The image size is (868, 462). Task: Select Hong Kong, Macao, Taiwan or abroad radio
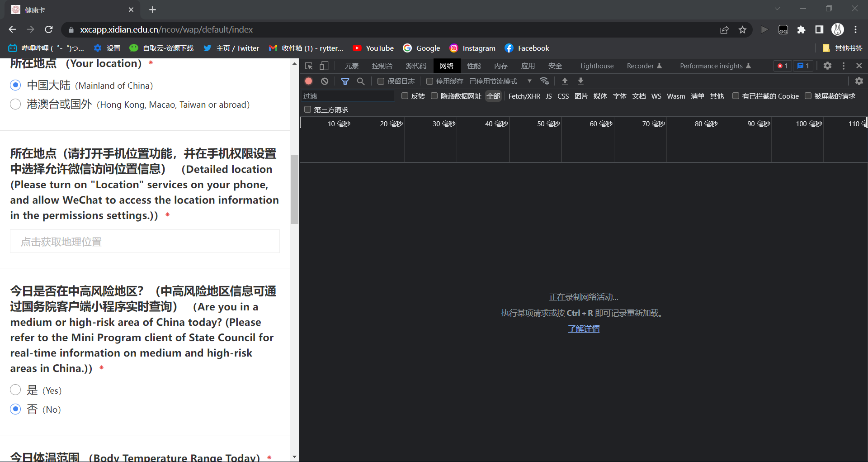pos(15,104)
